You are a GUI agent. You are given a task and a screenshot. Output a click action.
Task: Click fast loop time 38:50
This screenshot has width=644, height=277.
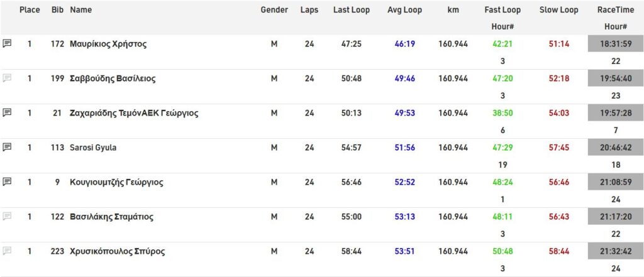coord(502,113)
